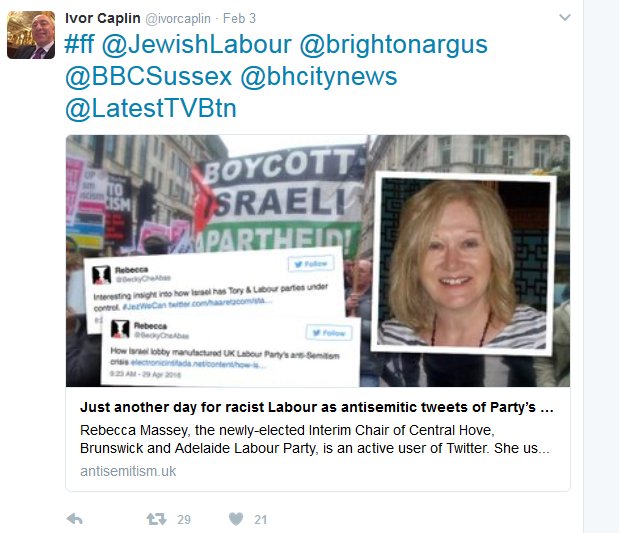Open the Feb 3 timestamp permalink
The height and width of the screenshot is (533, 619).
pos(239,18)
